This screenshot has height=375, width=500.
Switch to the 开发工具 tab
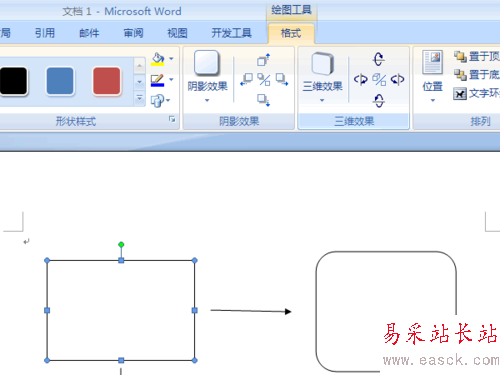[231, 33]
